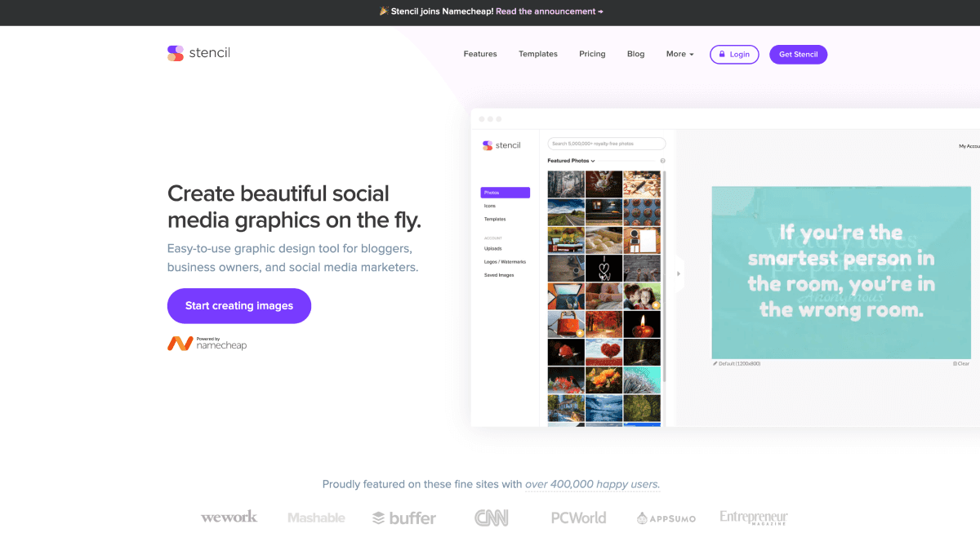
Task: Click the Login button
Action: [x=734, y=55]
